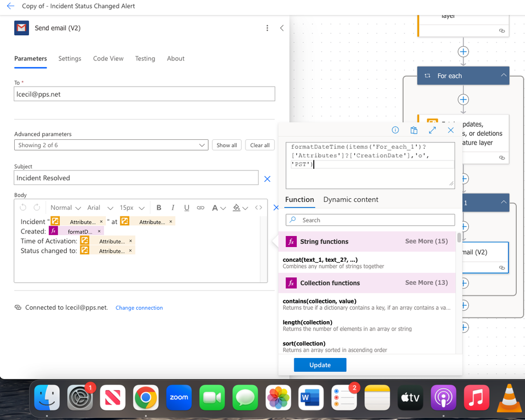
Task: Apply underline in body toolbar
Action: point(187,208)
